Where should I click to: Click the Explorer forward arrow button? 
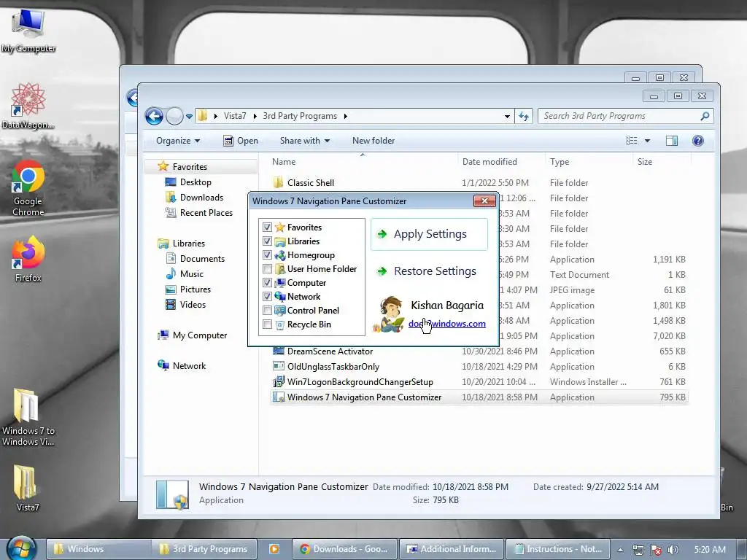point(174,116)
